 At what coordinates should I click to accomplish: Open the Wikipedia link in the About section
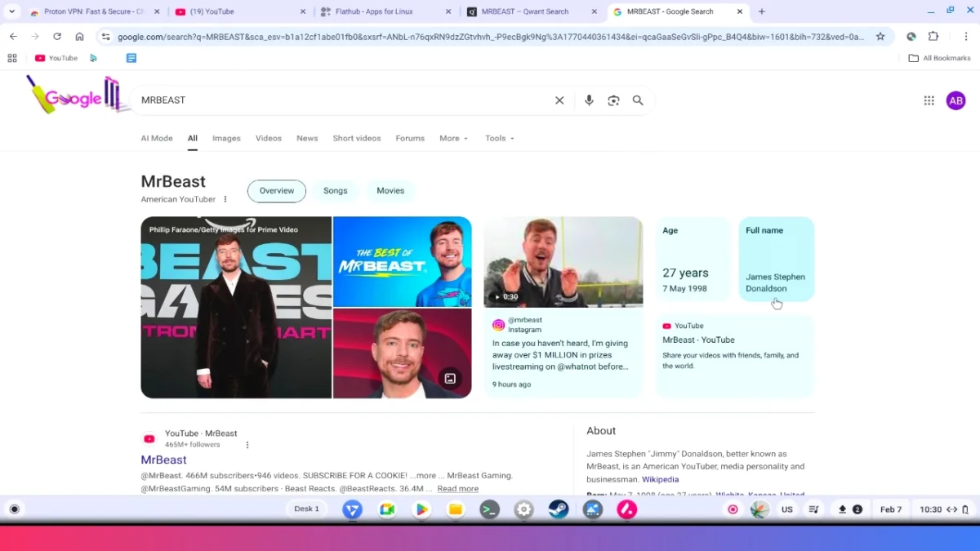[660, 479]
